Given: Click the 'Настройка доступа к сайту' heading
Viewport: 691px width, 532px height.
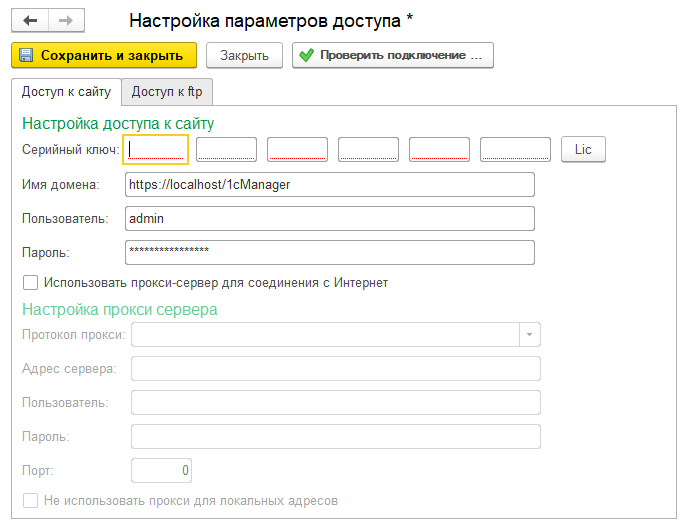Looking at the screenshot, I should (x=118, y=123).
